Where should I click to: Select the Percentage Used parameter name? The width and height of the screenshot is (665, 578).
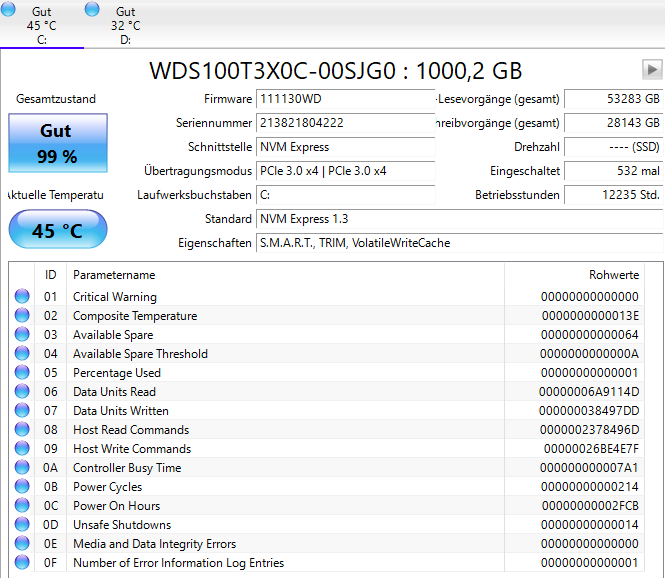(117, 373)
